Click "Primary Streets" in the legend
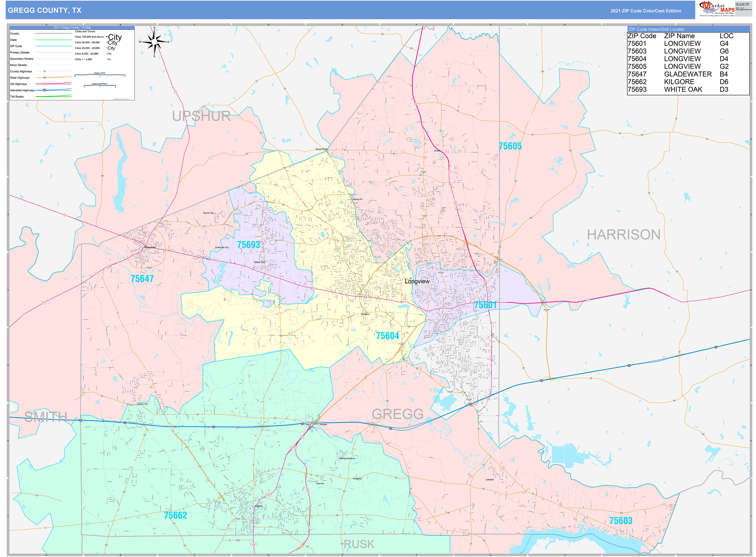The height and width of the screenshot is (557, 756). tap(19, 53)
